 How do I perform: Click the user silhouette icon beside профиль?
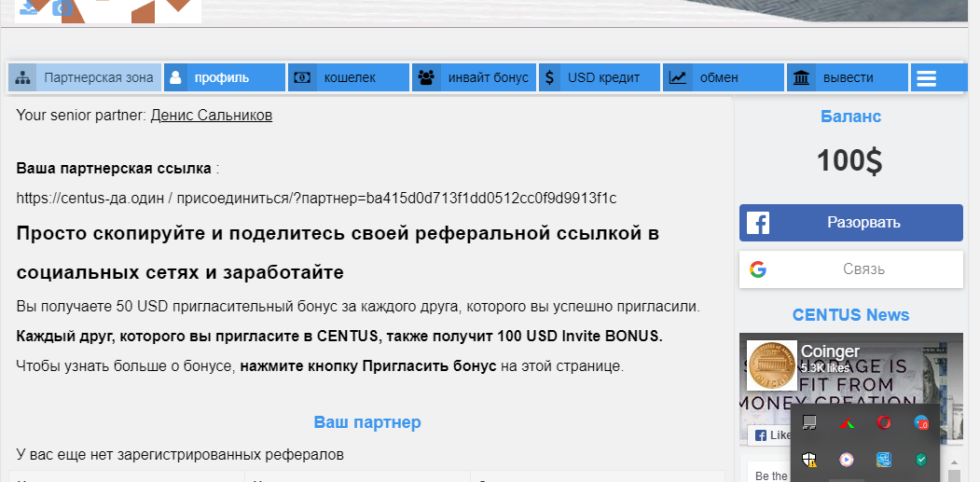click(x=175, y=77)
